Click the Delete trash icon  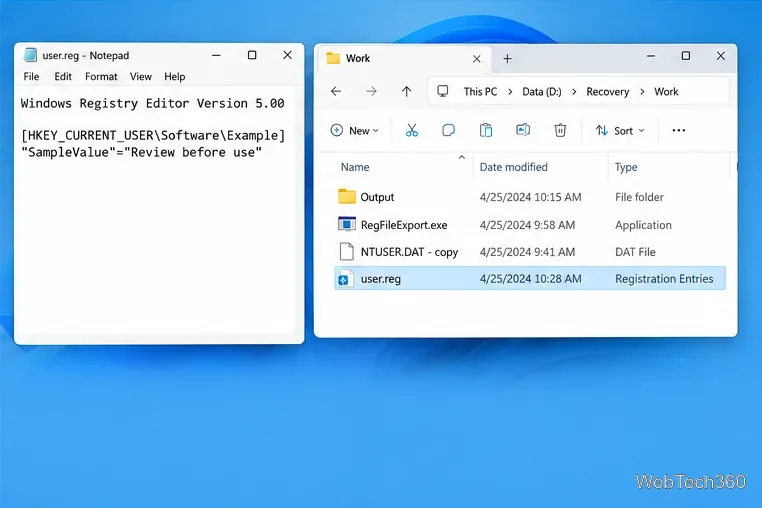coord(560,130)
